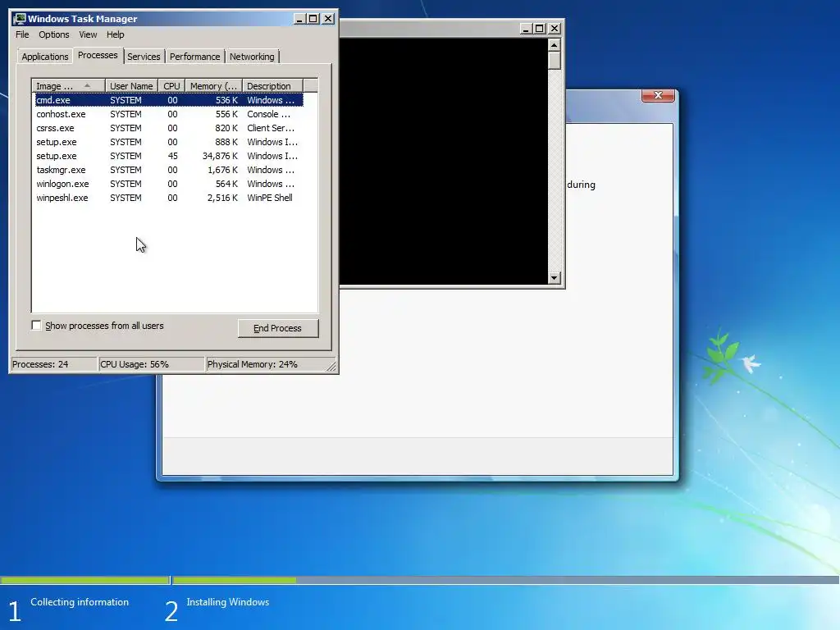Sort by Description column header
Image resolution: width=840 pixels, height=630 pixels.
[x=272, y=85]
